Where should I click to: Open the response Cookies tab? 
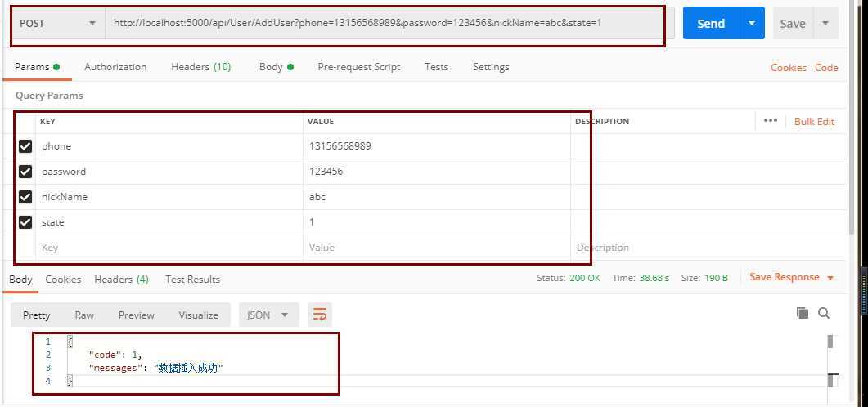pos(63,280)
